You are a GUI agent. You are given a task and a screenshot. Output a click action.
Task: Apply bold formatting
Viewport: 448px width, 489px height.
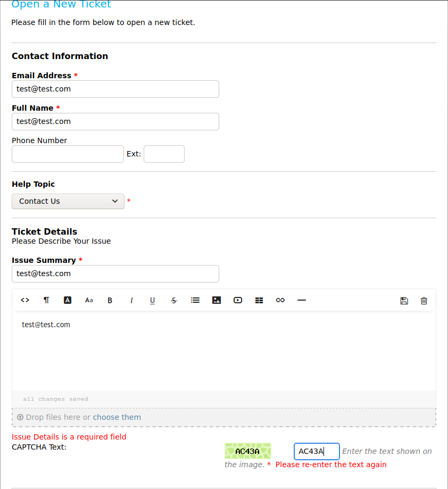(110, 300)
